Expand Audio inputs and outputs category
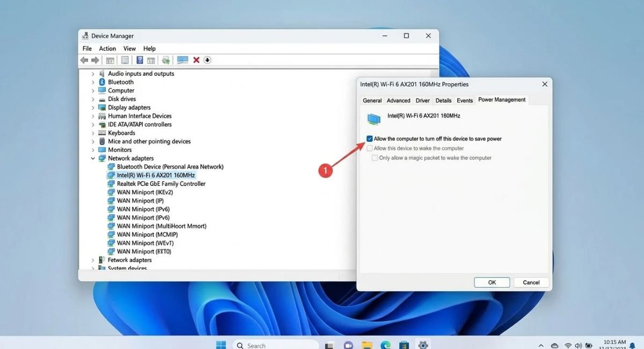Screen dimensions: 644x349 pyautogui.click(x=93, y=74)
